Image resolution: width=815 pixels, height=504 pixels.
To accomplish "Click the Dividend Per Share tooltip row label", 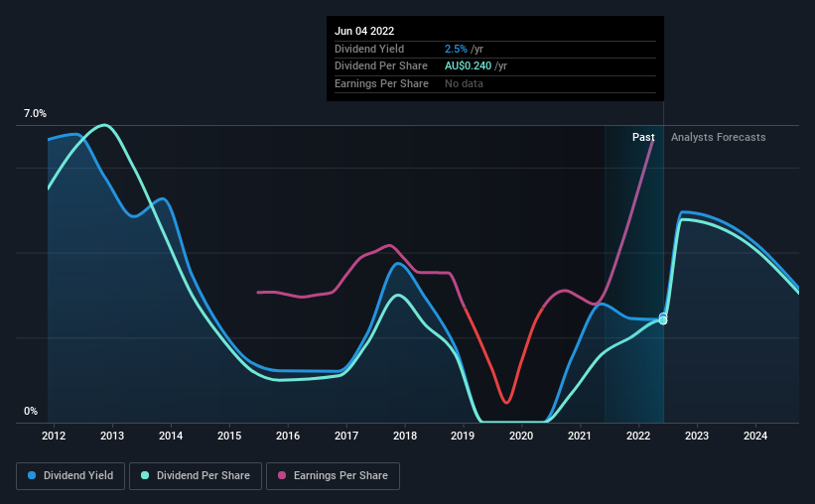I will click(x=381, y=66).
